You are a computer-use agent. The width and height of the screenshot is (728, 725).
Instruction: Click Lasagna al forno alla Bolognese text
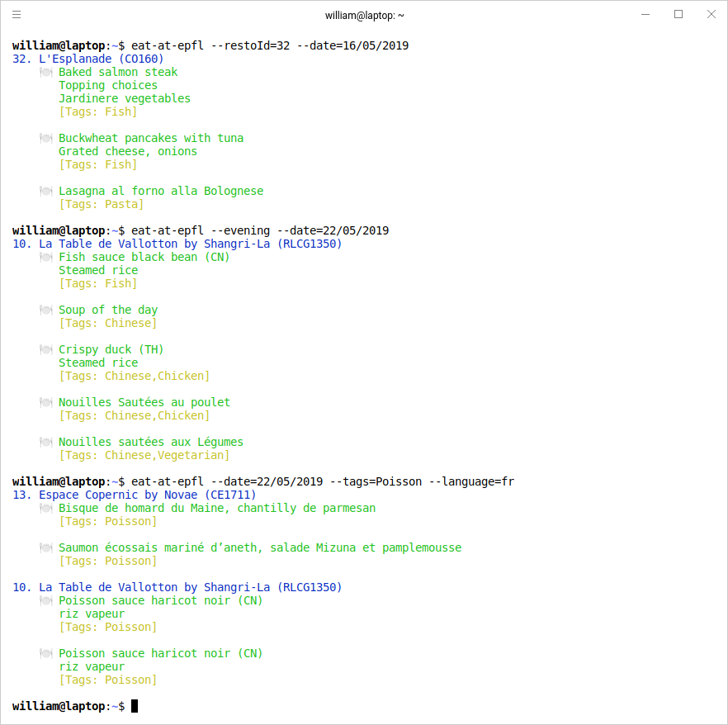(x=161, y=192)
